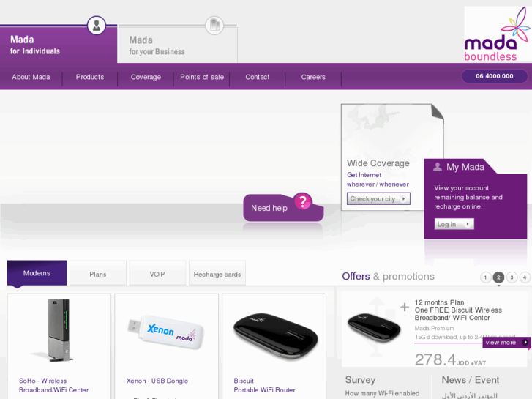Select the Plans tab

click(x=98, y=274)
